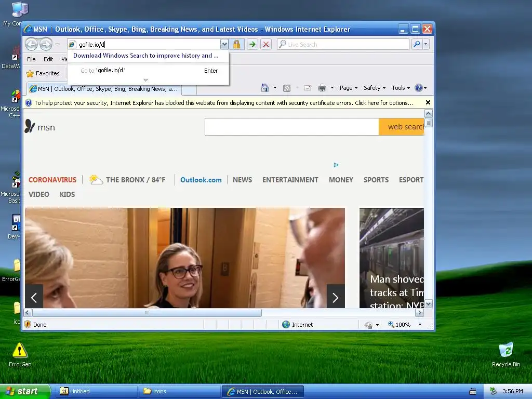Click the status bar shield warning icon
Screen dimensions: 532x399
coord(28,324)
